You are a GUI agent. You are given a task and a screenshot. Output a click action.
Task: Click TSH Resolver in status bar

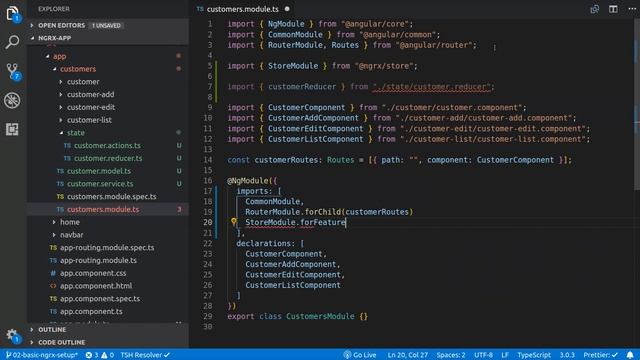tap(145, 355)
